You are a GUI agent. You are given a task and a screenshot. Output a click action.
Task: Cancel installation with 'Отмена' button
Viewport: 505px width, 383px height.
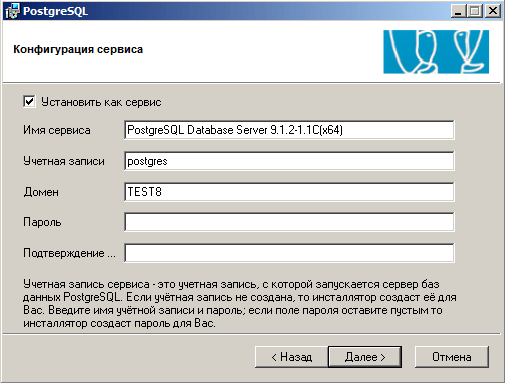[452, 357]
